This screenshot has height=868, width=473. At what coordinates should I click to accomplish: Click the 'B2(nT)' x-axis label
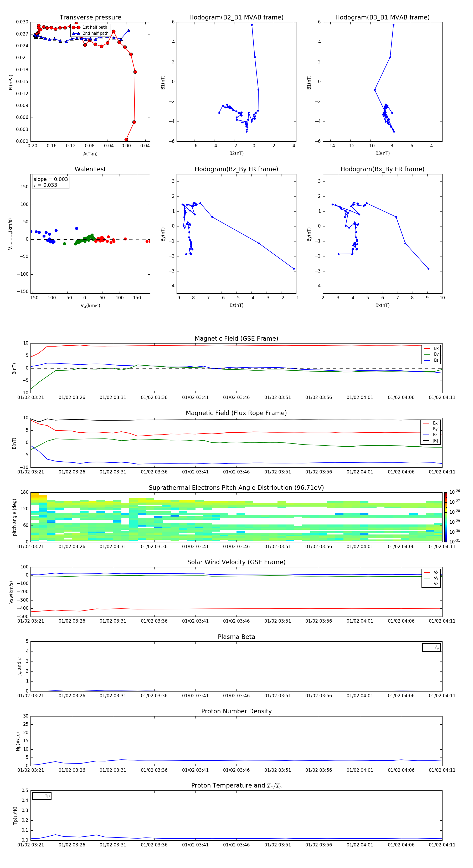point(236,153)
